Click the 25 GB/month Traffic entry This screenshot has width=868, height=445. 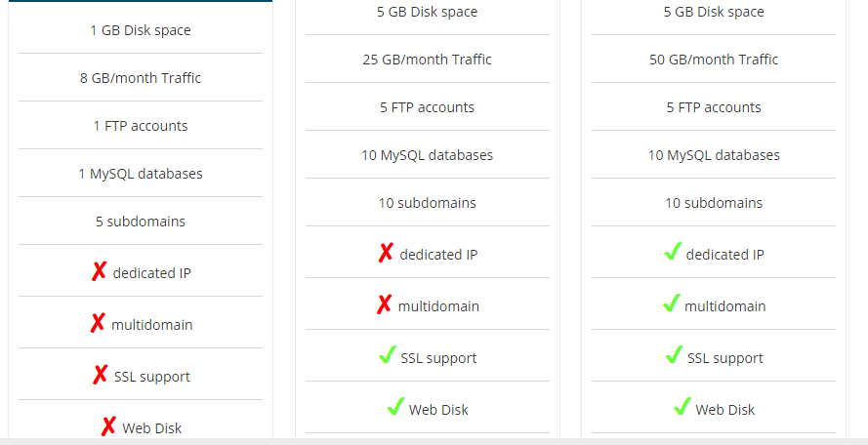pos(428,60)
